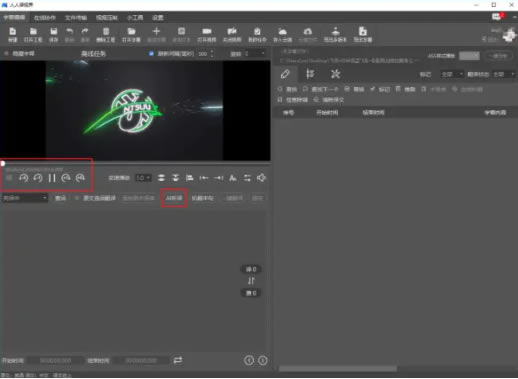Click the video progress slider handle
Viewport: 518px width, 379px height.
(x=3, y=163)
